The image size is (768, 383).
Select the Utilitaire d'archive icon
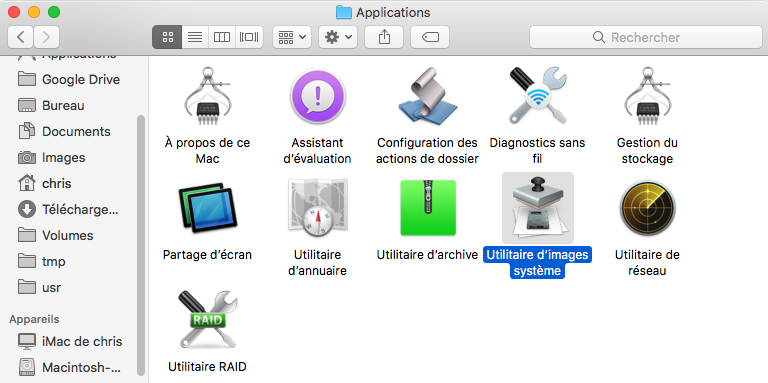(x=428, y=208)
